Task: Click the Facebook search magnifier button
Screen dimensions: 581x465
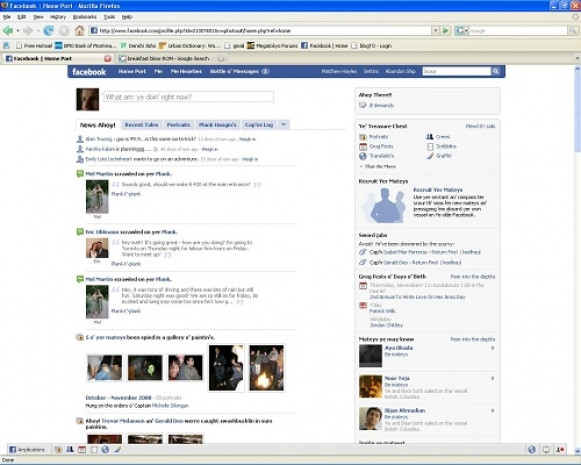Action: click(496, 71)
